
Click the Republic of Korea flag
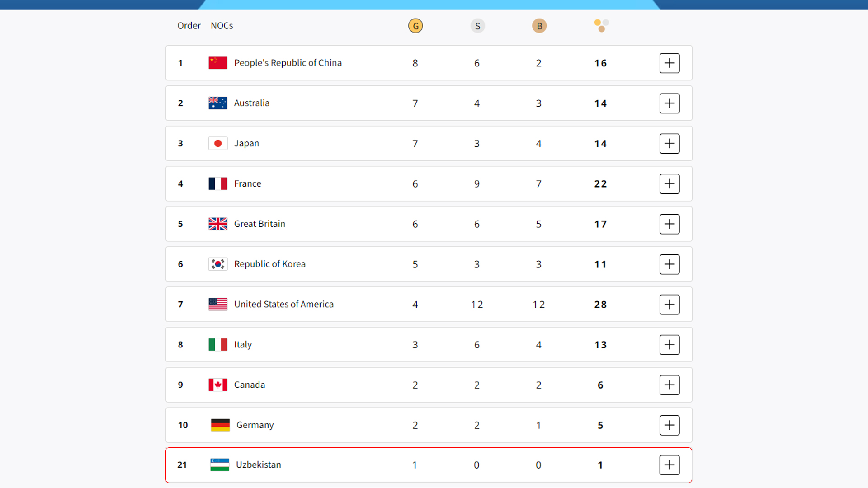tap(218, 264)
